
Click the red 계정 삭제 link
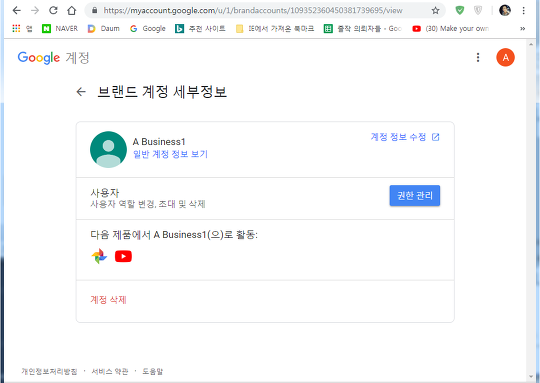[108, 300]
